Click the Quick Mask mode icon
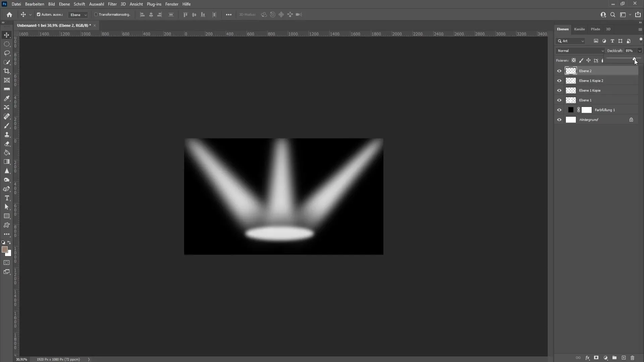The height and width of the screenshot is (362, 644). [7, 262]
